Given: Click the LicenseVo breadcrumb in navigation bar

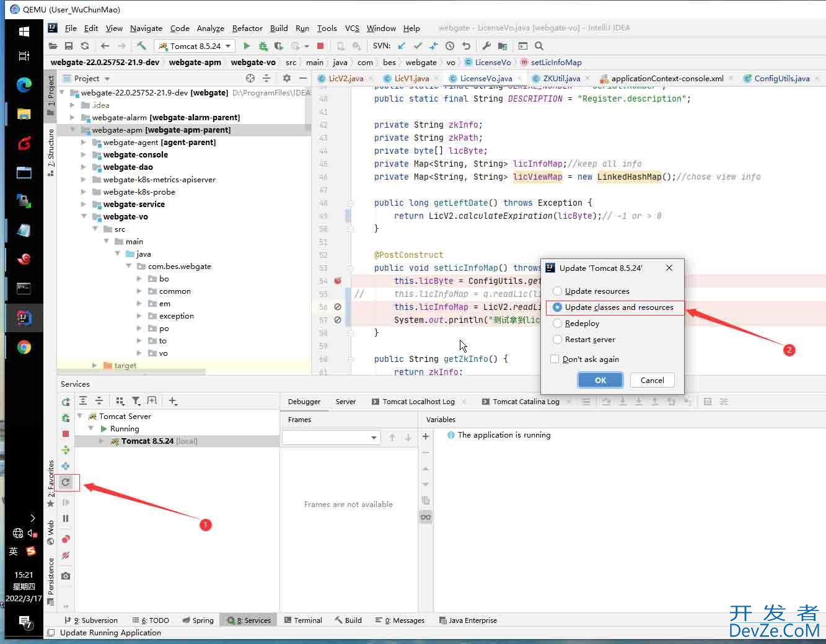Looking at the screenshot, I should tap(488, 62).
